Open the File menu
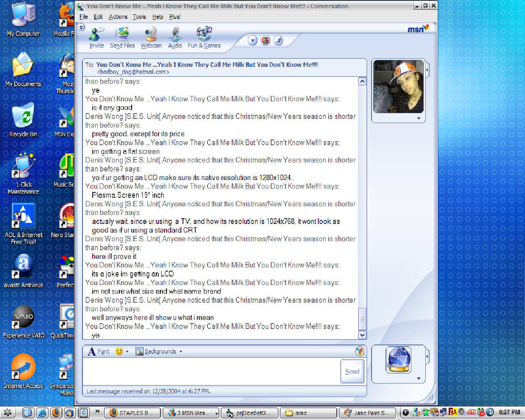The height and width of the screenshot is (420, 525). coord(84,17)
